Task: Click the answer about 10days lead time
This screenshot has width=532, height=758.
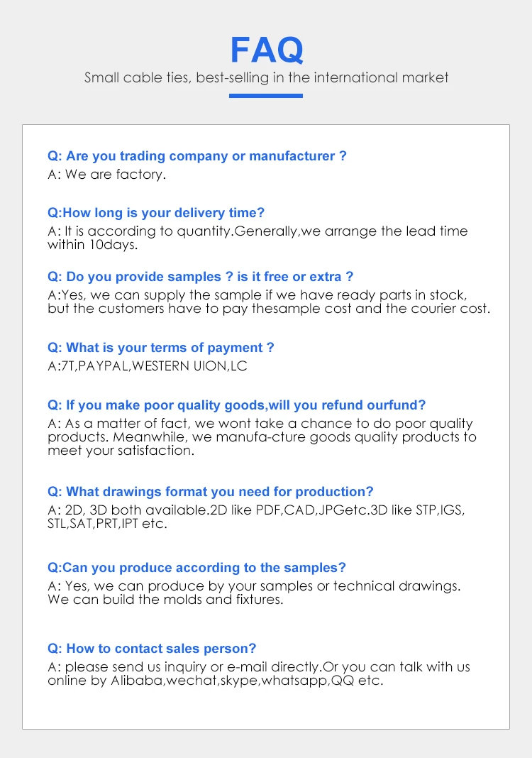Action: tap(257, 231)
